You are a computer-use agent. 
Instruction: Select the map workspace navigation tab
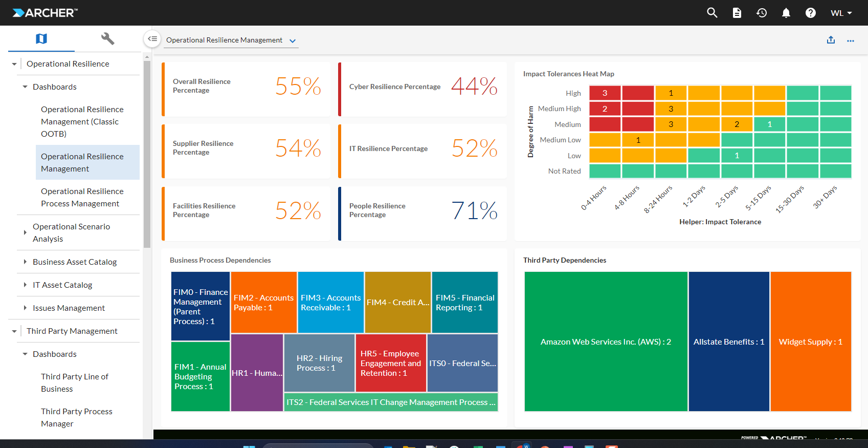(41, 39)
